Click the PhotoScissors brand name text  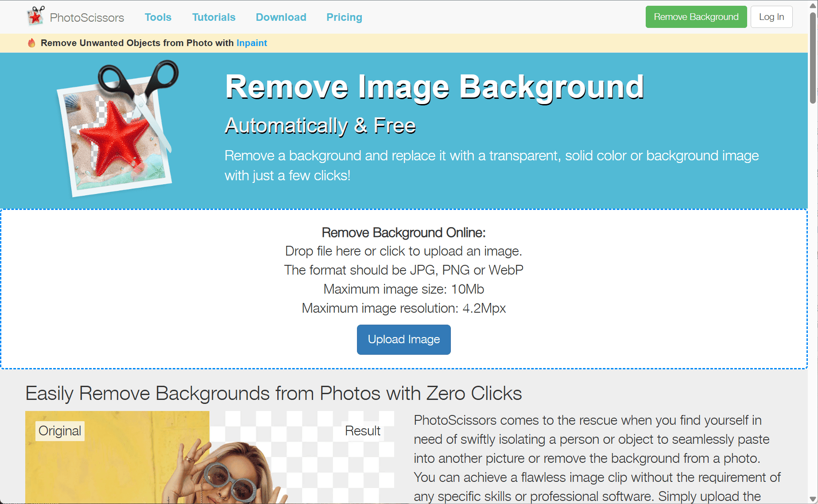(87, 18)
